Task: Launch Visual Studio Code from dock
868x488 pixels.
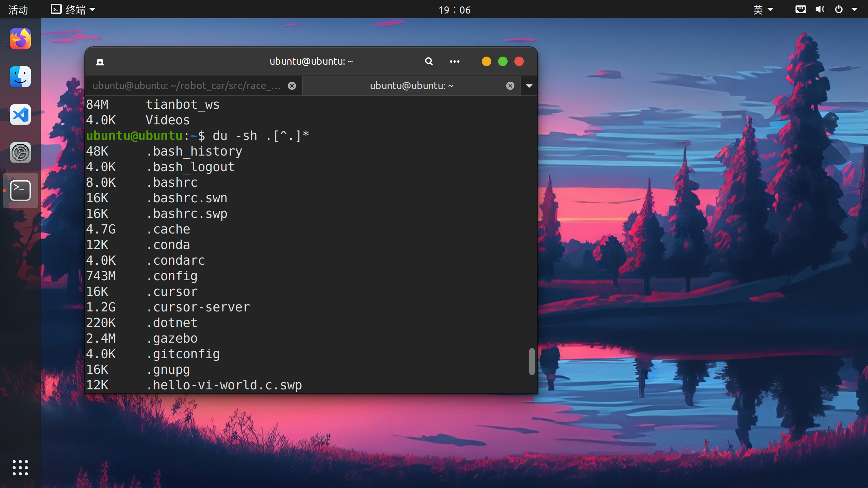Action: click(20, 115)
